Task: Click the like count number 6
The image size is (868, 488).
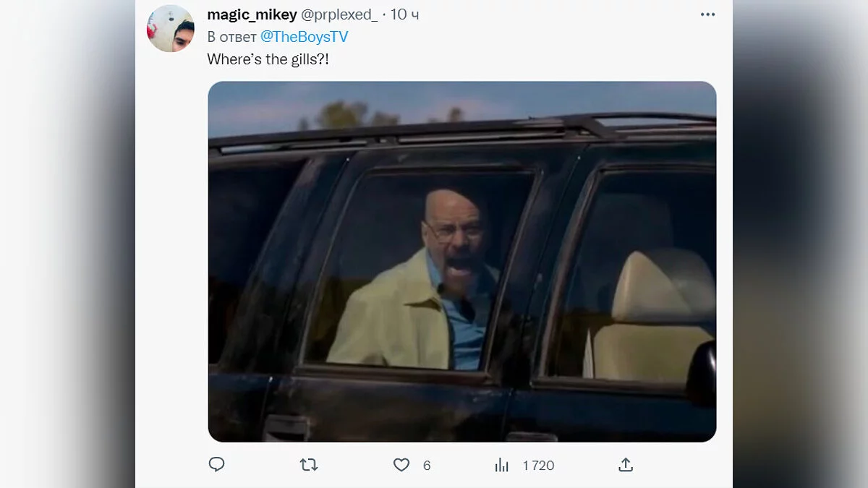Action: [x=427, y=466]
